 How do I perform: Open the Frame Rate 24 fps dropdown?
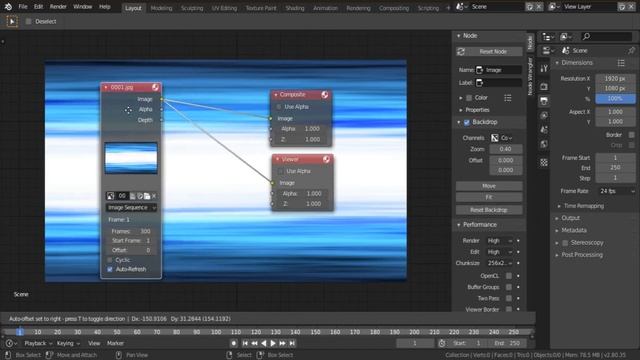616,191
